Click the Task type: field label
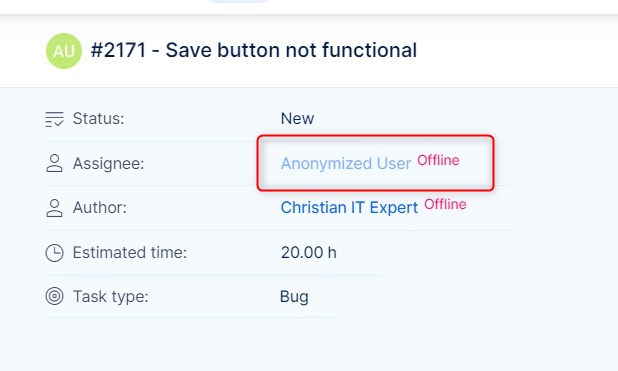Image resolution: width=618 pixels, height=371 pixels. click(x=111, y=296)
